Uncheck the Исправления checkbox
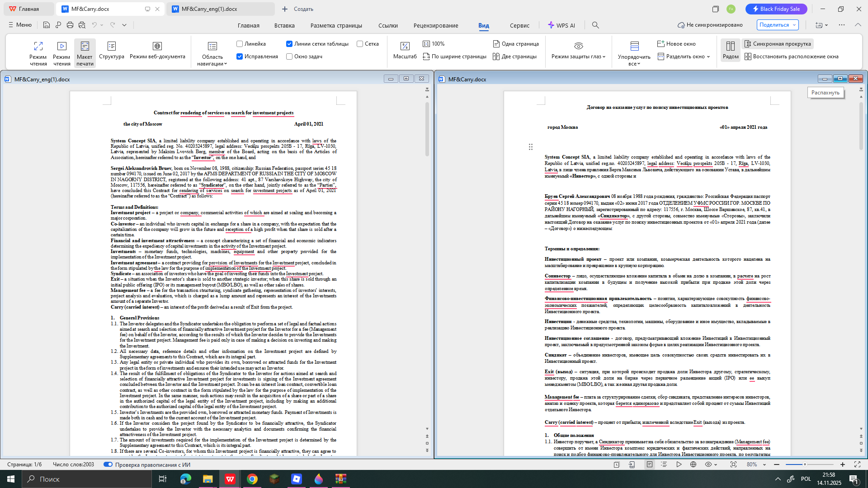Viewport: 868px width, 488px height. pyautogui.click(x=240, y=56)
